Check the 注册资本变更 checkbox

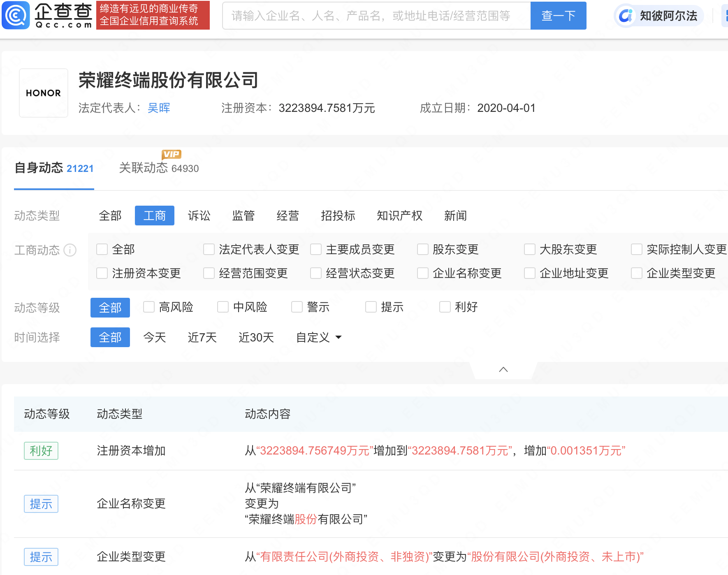tap(102, 273)
